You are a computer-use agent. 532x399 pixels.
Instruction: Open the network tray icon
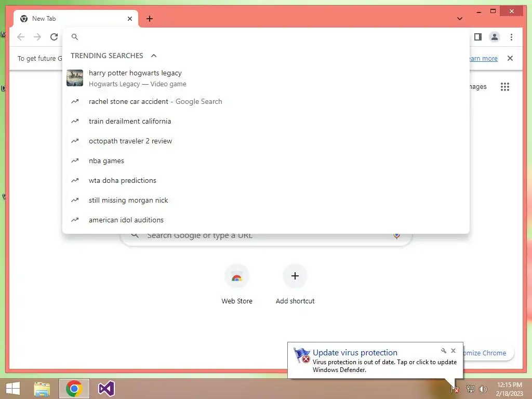tap(471, 389)
